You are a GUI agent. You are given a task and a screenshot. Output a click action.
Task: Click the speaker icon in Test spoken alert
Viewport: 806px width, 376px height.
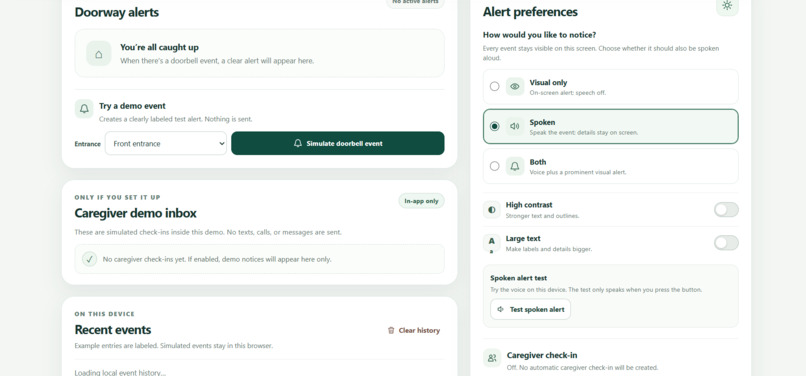coord(501,309)
